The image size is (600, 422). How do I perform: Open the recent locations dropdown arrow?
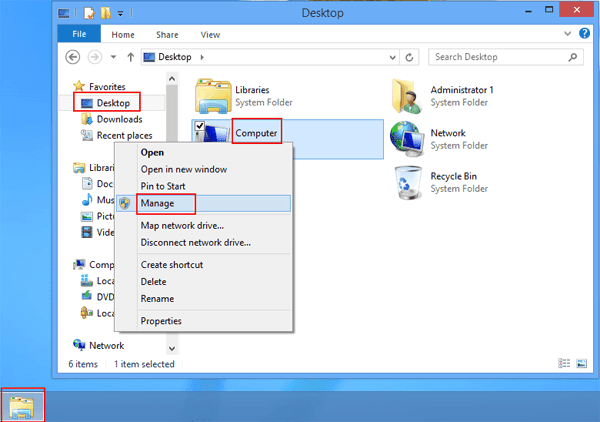(x=113, y=57)
